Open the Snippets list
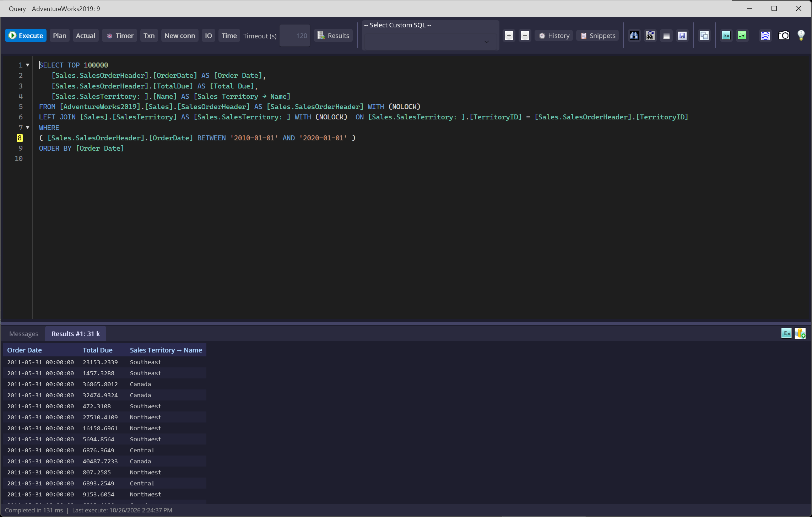The image size is (812, 517). coord(598,36)
